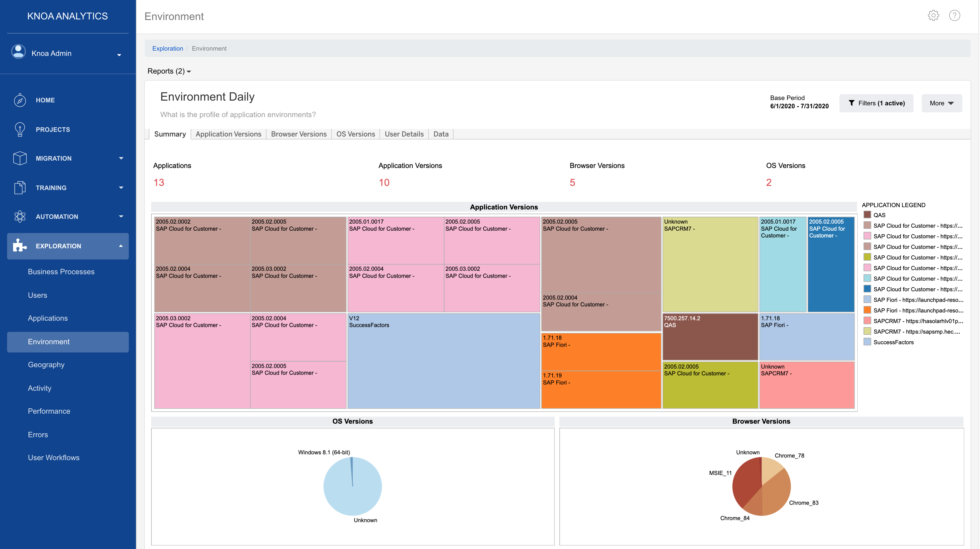Select the V12 SuccessFactors treemap tile
The image size is (980, 549).
tap(444, 361)
